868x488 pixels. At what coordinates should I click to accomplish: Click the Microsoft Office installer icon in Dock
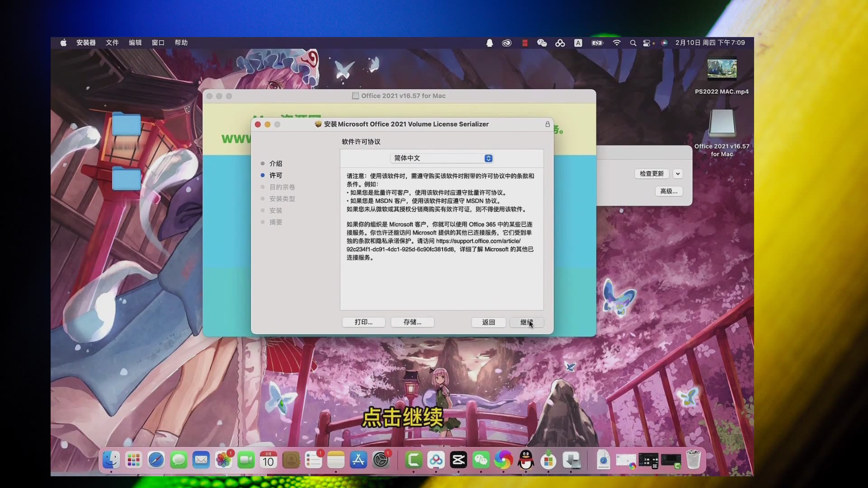pos(548,460)
